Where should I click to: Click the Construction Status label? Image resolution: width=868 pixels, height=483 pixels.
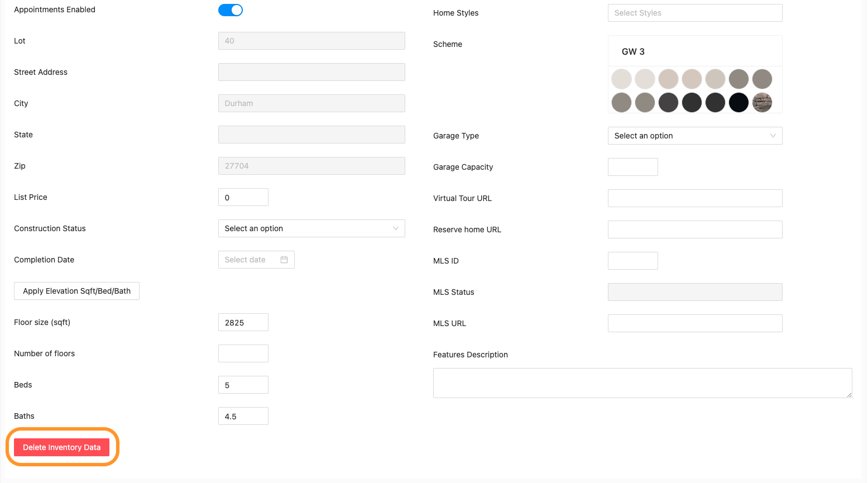(x=50, y=228)
